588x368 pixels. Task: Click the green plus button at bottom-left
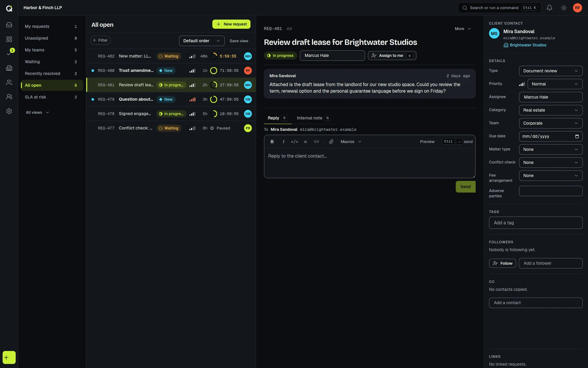click(9, 357)
